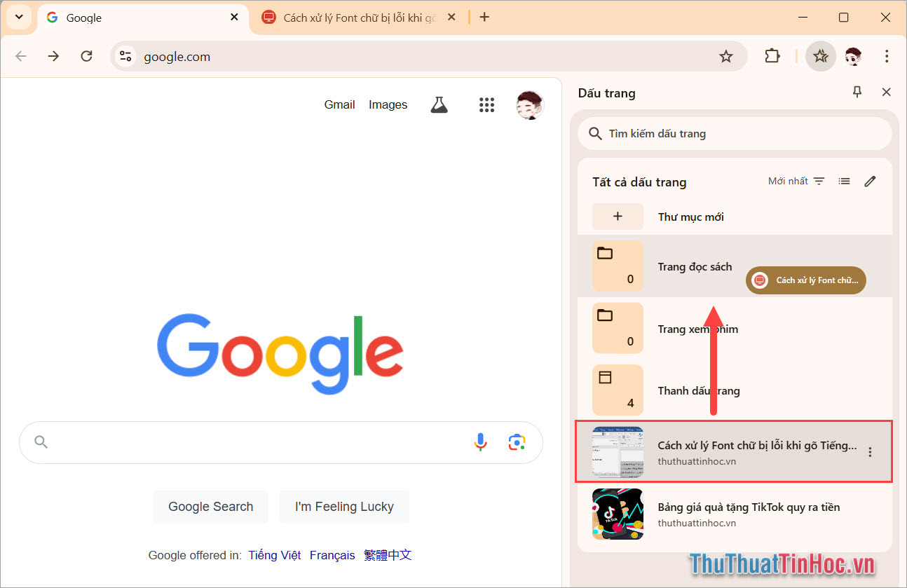Image resolution: width=907 pixels, height=588 pixels.
Task: Click the pencil edit icon in bookmarks panel
Action: coord(870,181)
